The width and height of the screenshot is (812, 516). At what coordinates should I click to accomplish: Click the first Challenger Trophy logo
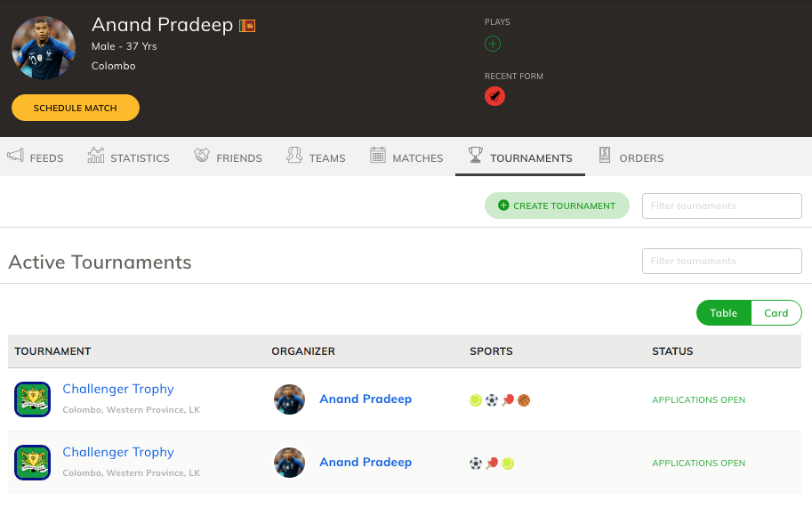tap(32, 399)
